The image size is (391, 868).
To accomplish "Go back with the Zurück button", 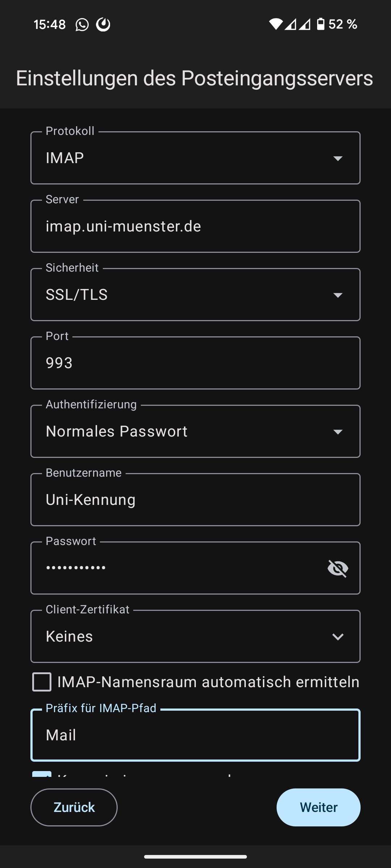I will pyautogui.click(x=74, y=807).
